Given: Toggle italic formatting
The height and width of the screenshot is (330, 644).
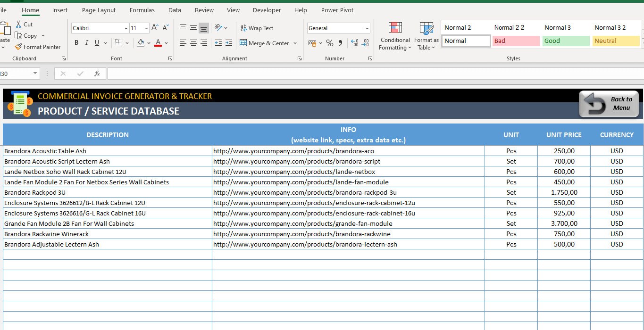Looking at the screenshot, I should click(x=87, y=42).
